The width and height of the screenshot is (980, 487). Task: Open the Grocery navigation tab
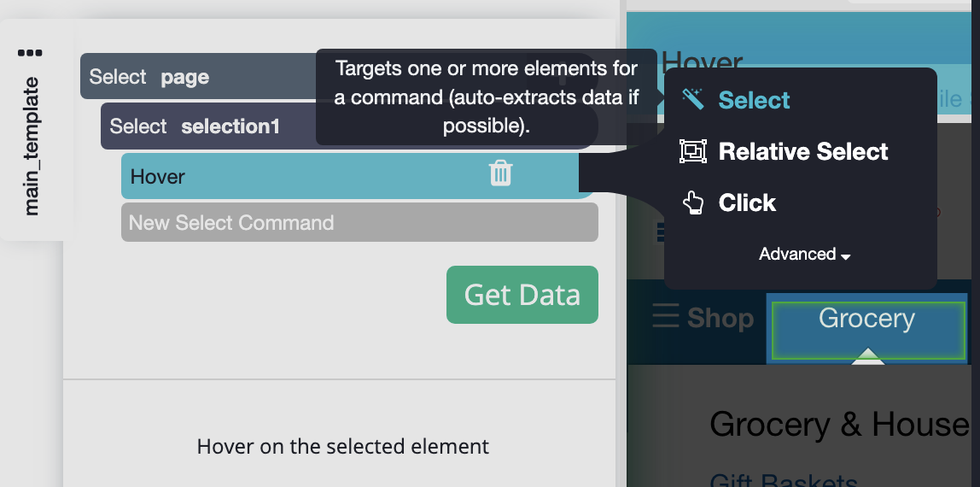pos(866,320)
